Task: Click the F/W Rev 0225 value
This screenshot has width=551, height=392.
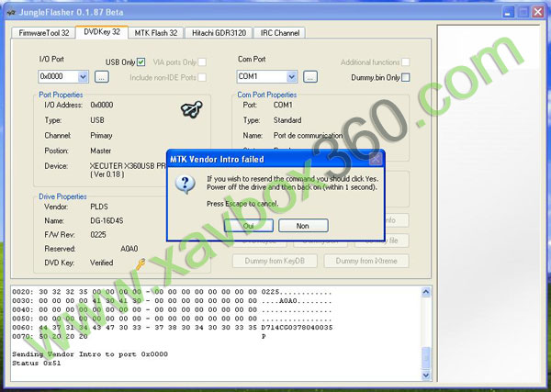Action: [x=98, y=235]
